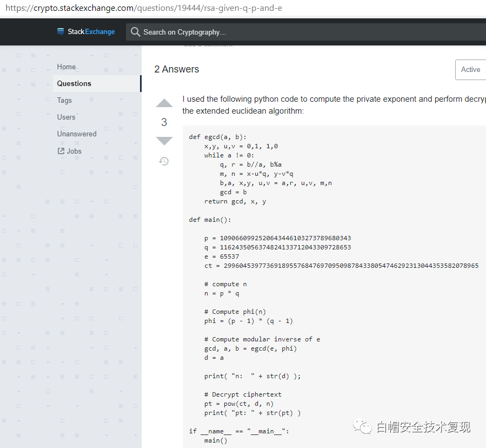Click the external-link icon beside Jobs
This screenshot has height=448, width=486.
(61, 151)
